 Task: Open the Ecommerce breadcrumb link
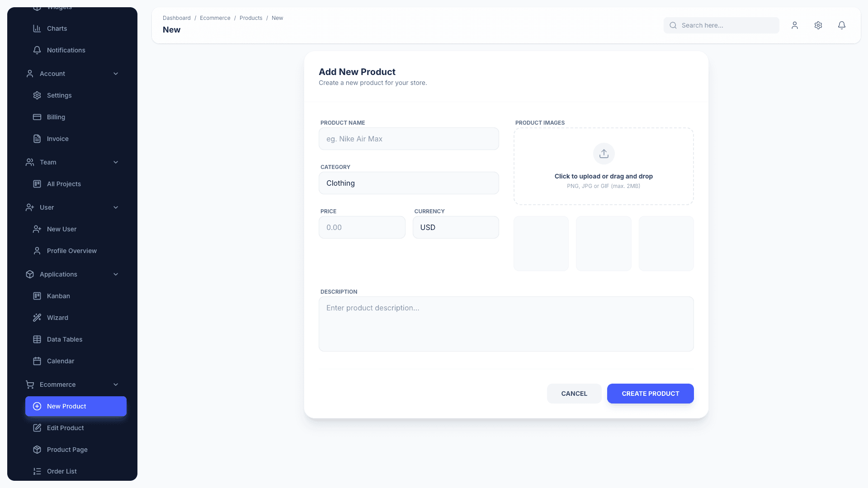pyautogui.click(x=215, y=18)
